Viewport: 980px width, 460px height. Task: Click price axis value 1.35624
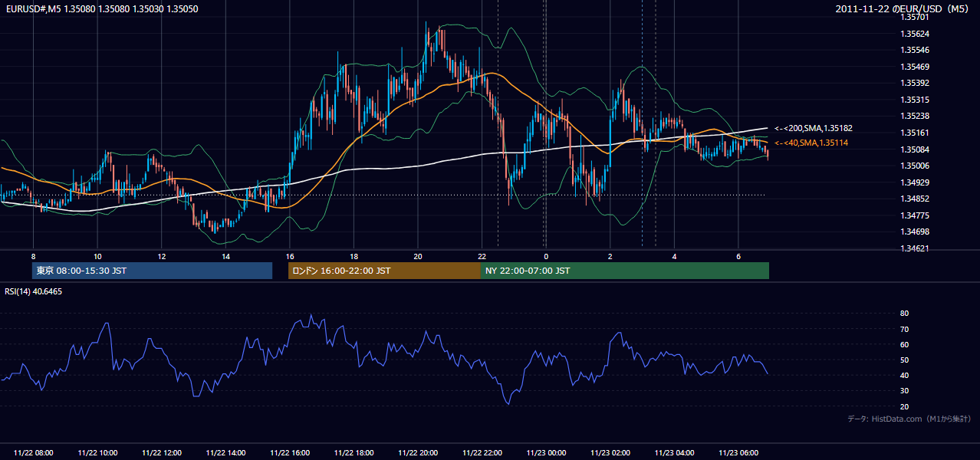[916, 34]
